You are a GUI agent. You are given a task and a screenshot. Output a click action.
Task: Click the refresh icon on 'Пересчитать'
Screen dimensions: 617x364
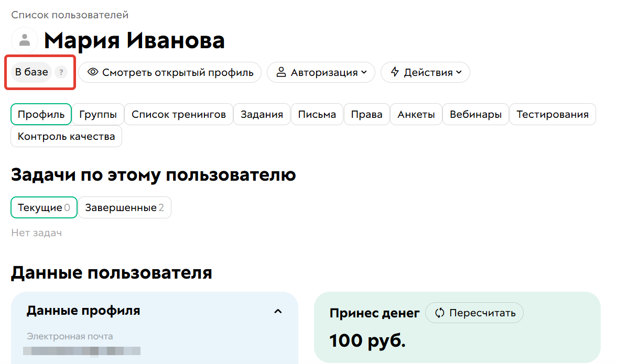[x=439, y=313]
